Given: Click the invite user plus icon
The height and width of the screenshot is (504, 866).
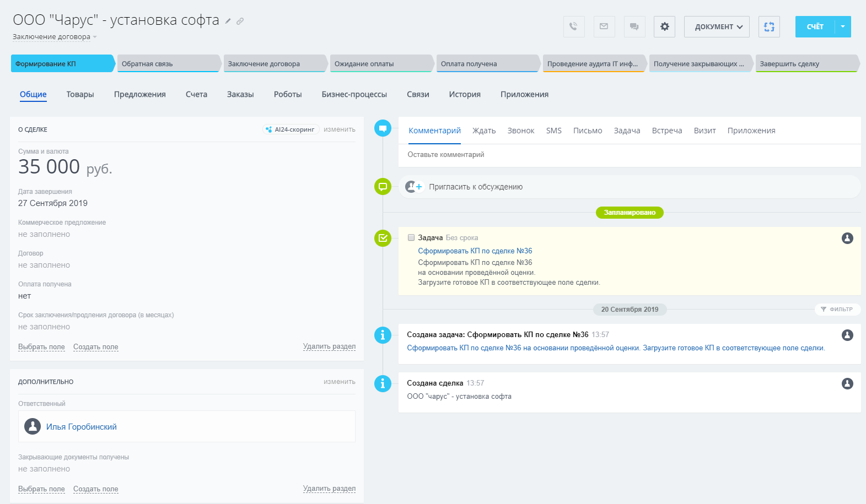Looking at the screenshot, I should click(413, 187).
